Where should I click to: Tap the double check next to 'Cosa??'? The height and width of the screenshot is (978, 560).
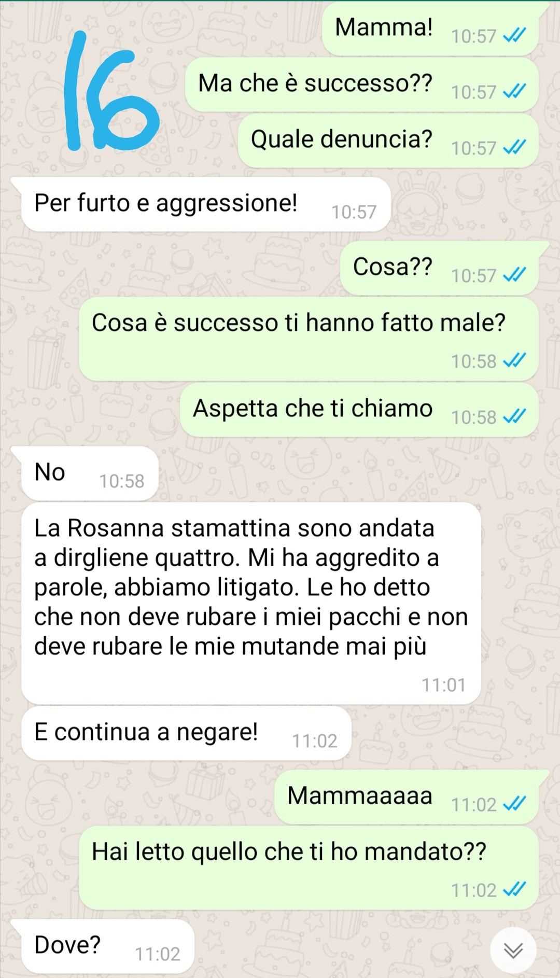click(514, 275)
